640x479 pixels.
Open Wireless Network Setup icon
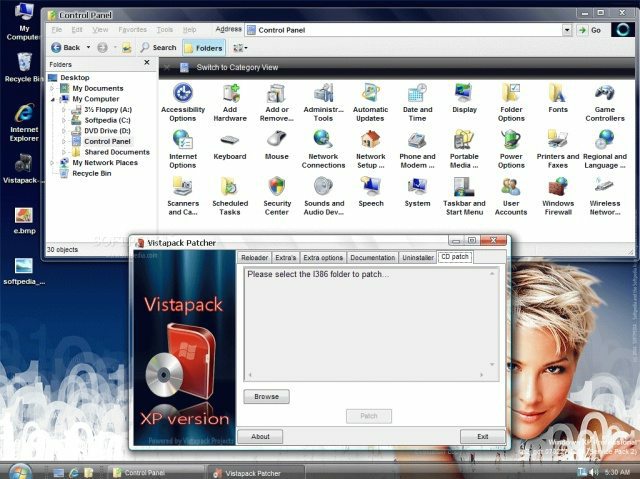604,196
